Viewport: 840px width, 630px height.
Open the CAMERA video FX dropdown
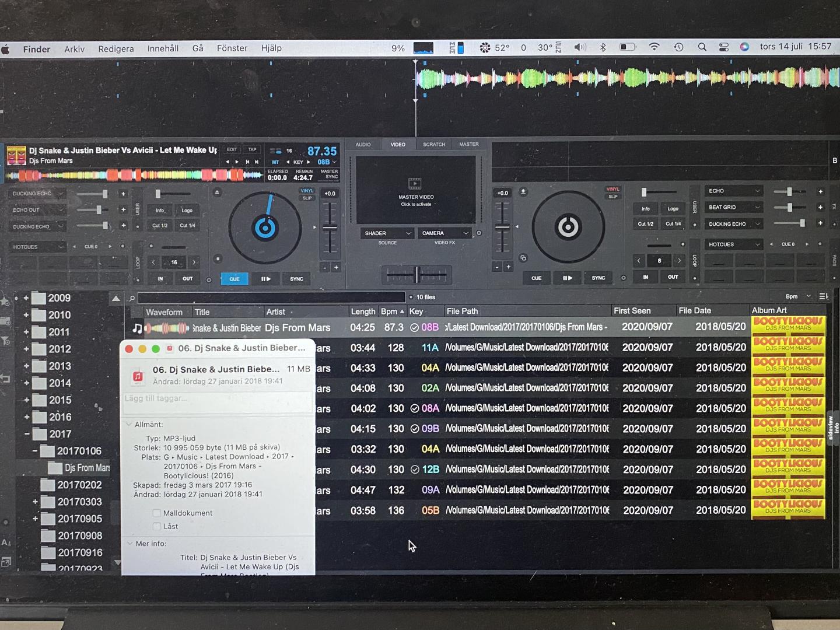[x=444, y=233]
